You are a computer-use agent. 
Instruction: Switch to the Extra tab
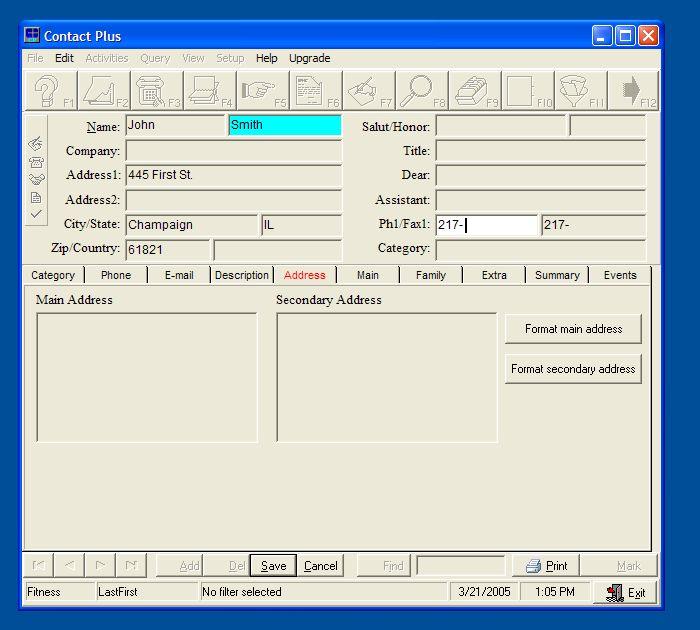pyautogui.click(x=494, y=275)
